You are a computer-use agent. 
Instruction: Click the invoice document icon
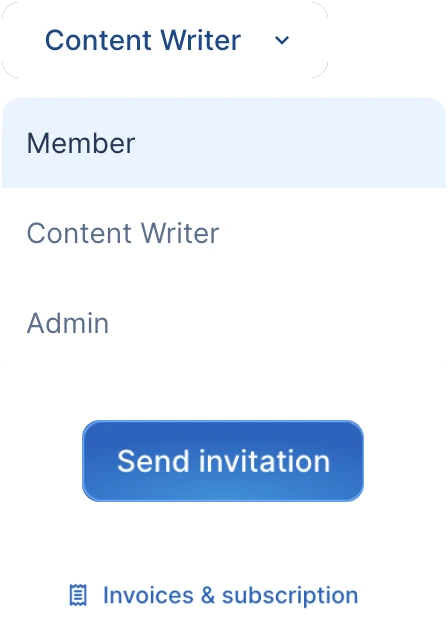(x=78, y=595)
